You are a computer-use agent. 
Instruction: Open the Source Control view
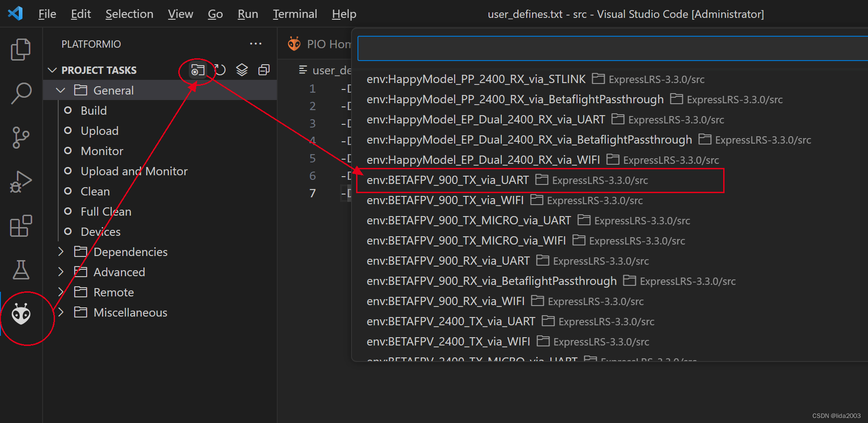21,137
